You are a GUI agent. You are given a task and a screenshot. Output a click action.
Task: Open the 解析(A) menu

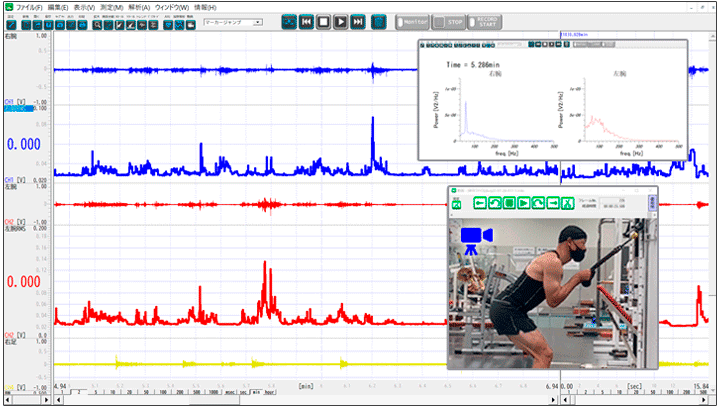tap(139, 7)
